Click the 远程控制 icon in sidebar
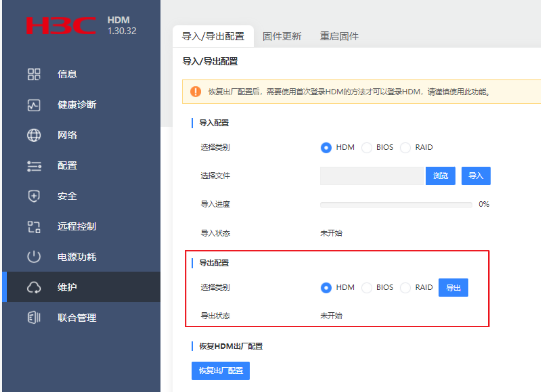 point(34,227)
